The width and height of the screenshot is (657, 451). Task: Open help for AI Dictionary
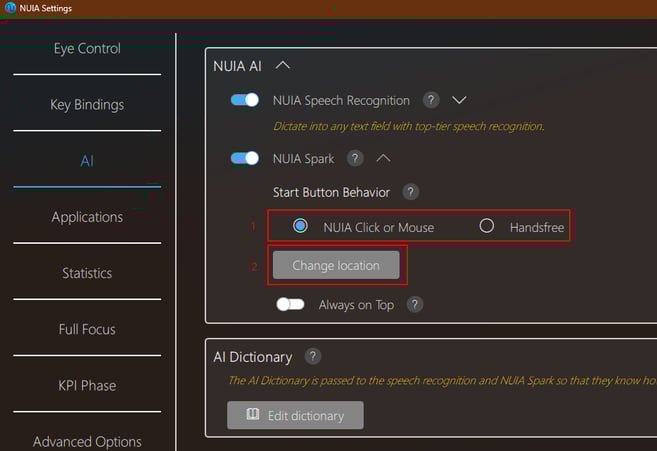[x=313, y=356]
